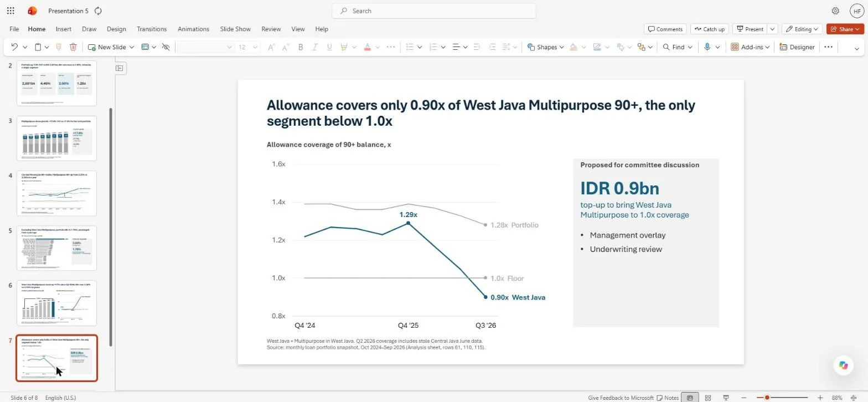
Task: Delete slide using the trash icon
Action: point(73,47)
